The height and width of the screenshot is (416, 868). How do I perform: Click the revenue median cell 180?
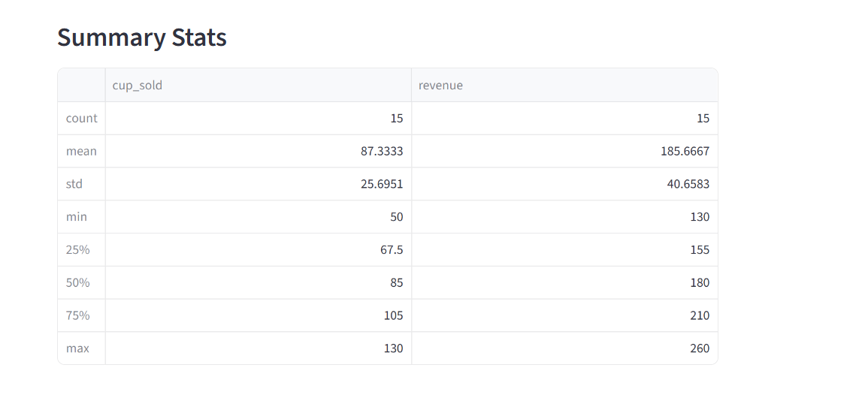[x=564, y=282]
